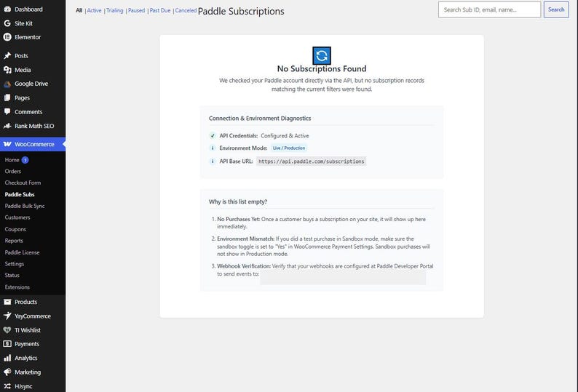The width and height of the screenshot is (578, 392).
Task: Open WooCommerce Status submenu item
Action: point(12,275)
